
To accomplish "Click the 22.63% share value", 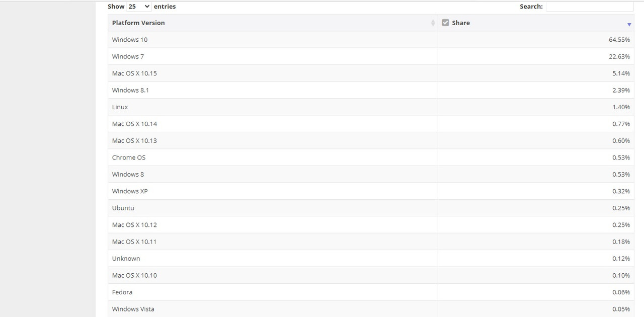I will pyautogui.click(x=619, y=56).
